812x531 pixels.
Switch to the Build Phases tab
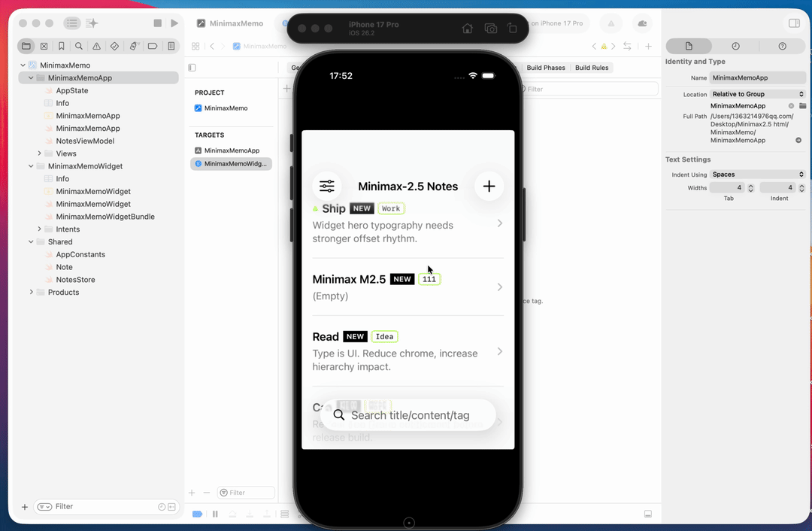pyautogui.click(x=546, y=68)
